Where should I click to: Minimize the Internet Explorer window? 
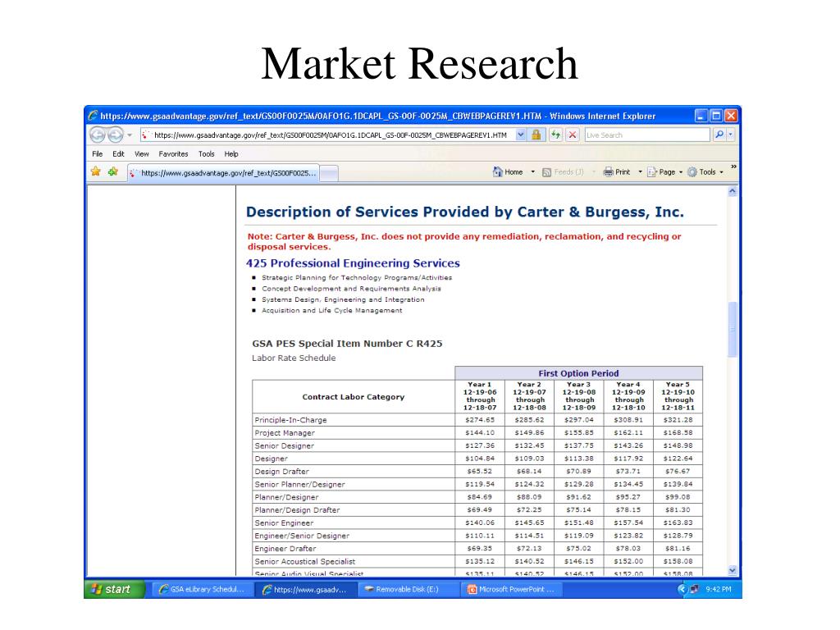tap(701, 115)
